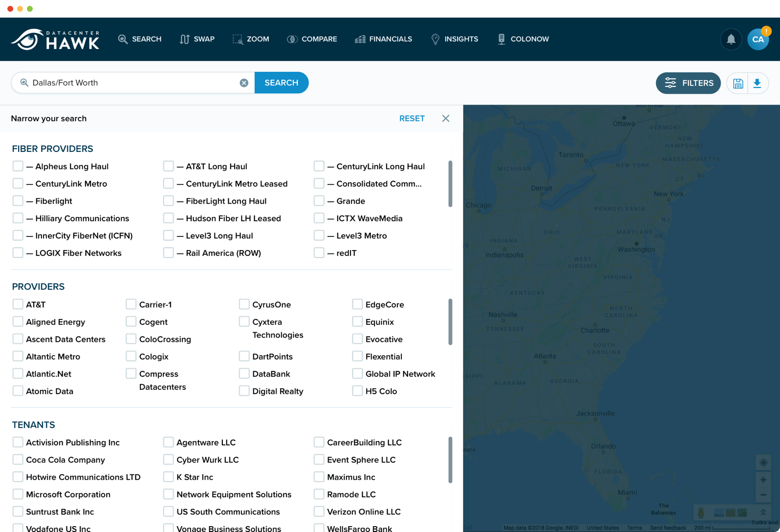Click the FIBER PROVIDERS section heading

point(52,149)
